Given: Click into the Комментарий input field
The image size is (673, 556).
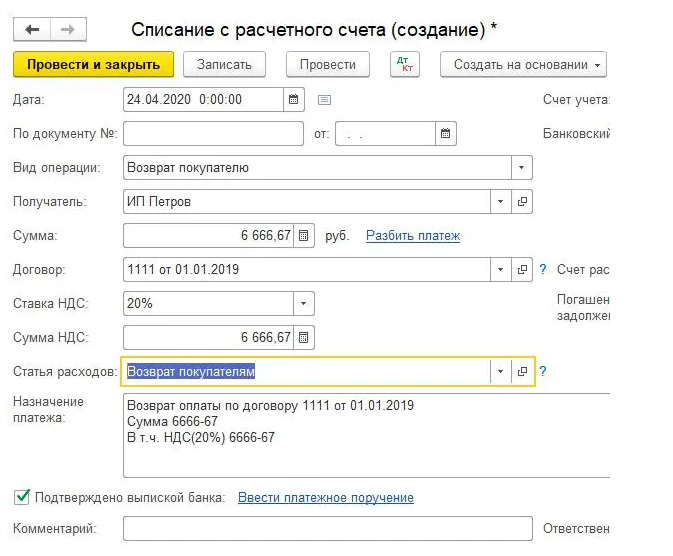Looking at the screenshot, I should click(x=327, y=528).
